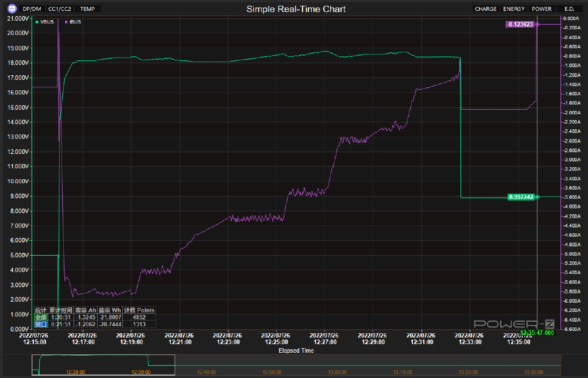Click the green 8.957242 voltage value tag
The height and width of the screenshot is (378, 588).
pos(521,197)
